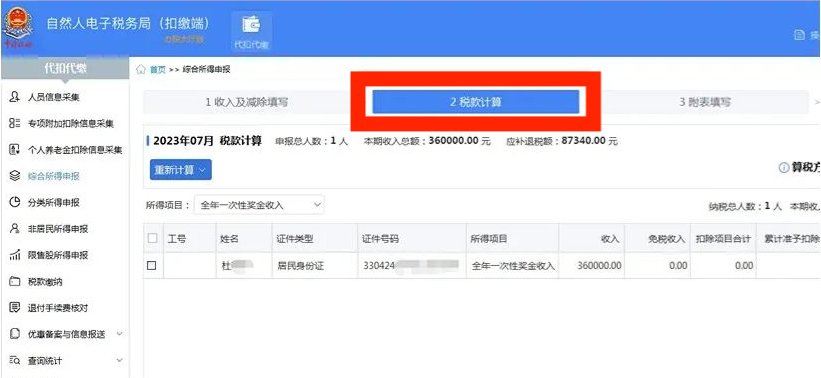This screenshot has width=821, height=378.
Task: Switch to step 1 收入及减除填写
Action: pos(247,103)
